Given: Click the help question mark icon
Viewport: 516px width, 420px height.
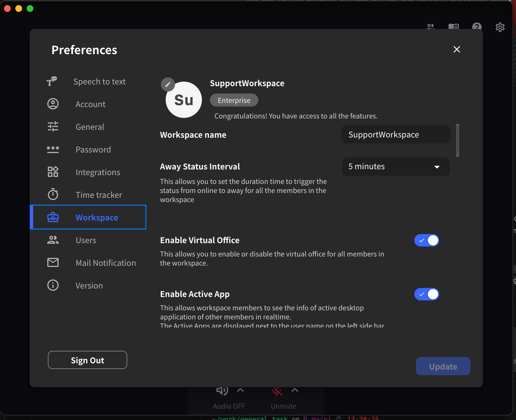Looking at the screenshot, I should (x=477, y=27).
